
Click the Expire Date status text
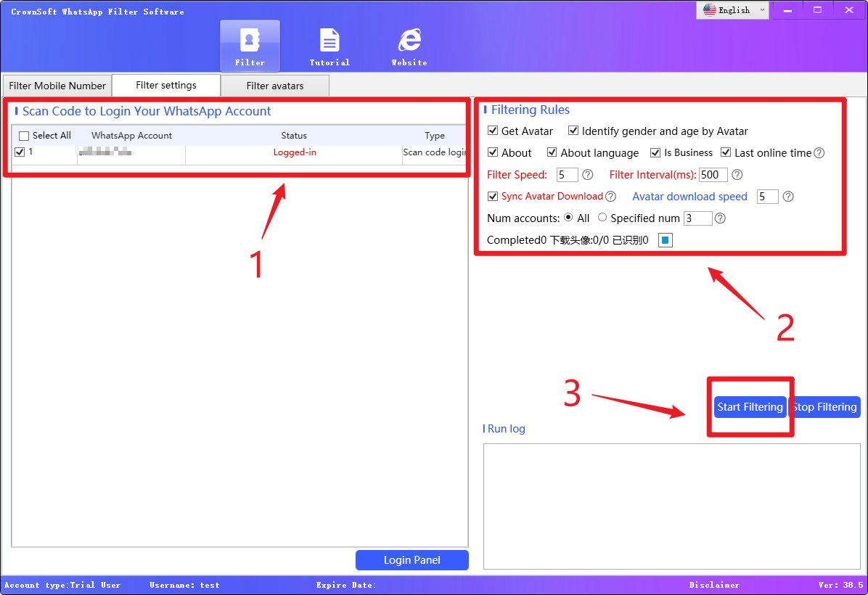(346, 585)
